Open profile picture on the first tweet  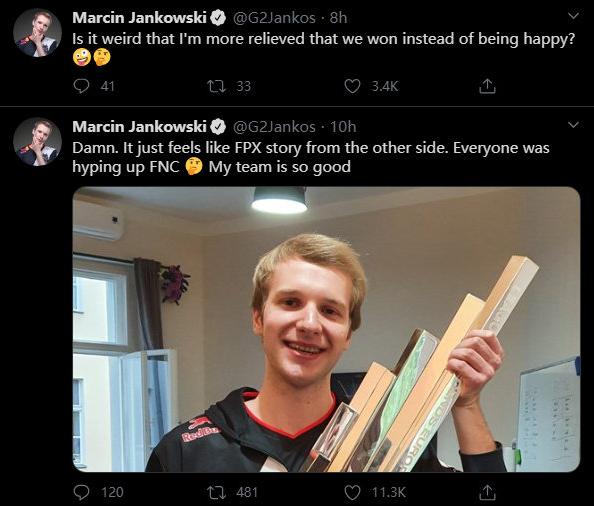[38, 33]
